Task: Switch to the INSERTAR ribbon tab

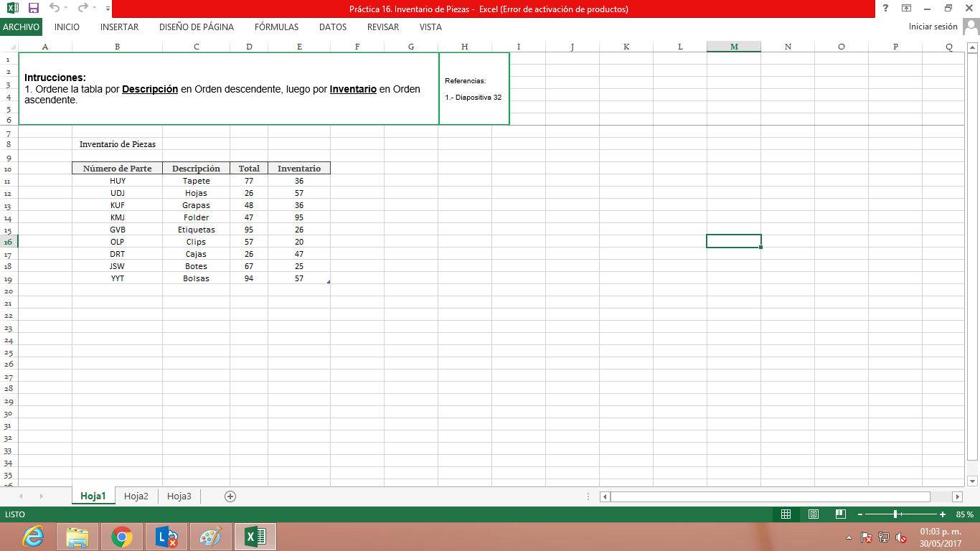Action: pos(120,27)
